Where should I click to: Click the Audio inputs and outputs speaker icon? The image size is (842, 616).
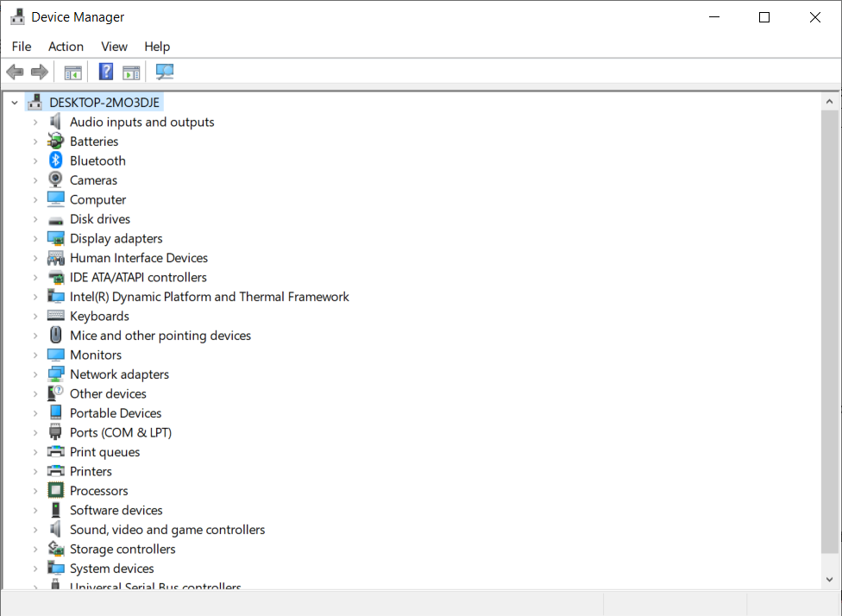click(x=55, y=122)
